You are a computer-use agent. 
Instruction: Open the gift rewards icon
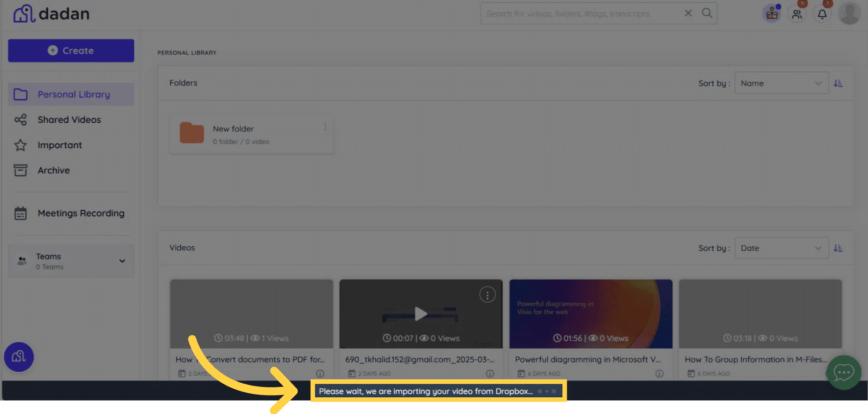(772, 14)
